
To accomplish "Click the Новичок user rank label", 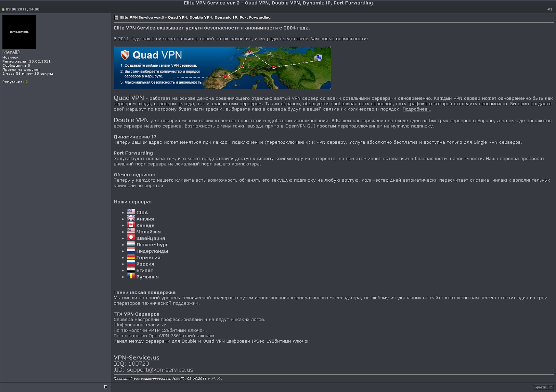I will pos(10,58).
